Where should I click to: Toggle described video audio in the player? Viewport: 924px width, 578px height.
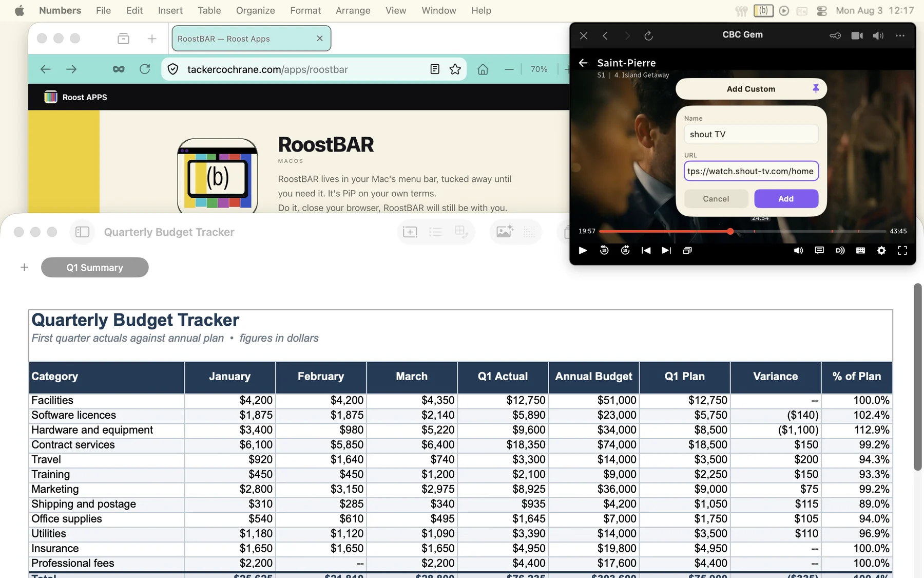point(840,250)
